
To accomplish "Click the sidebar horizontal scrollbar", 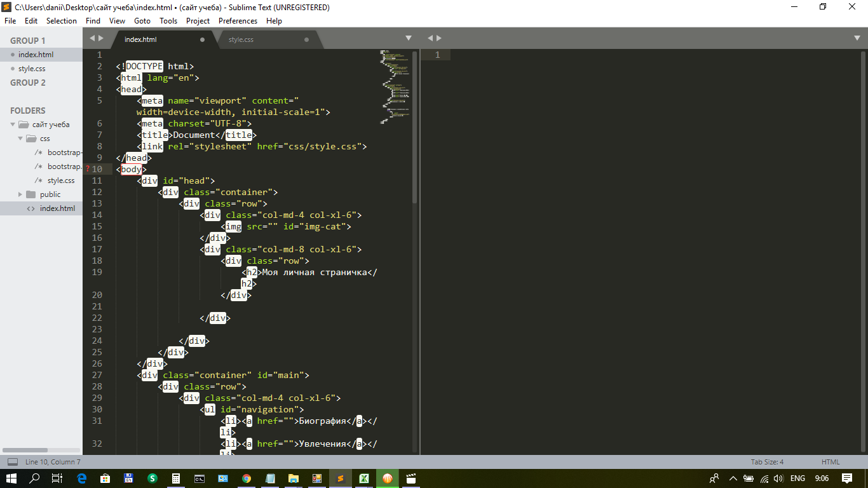I will pyautogui.click(x=25, y=450).
